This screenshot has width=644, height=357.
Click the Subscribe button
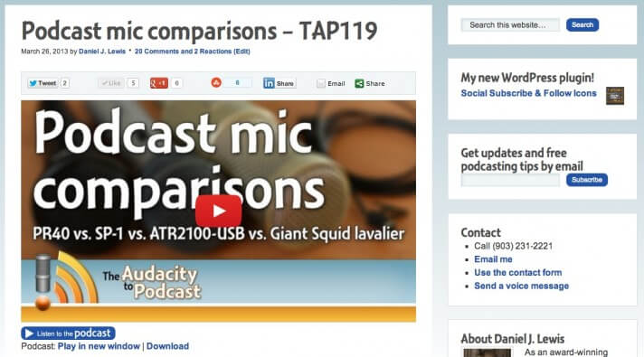click(x=587, y=180)
